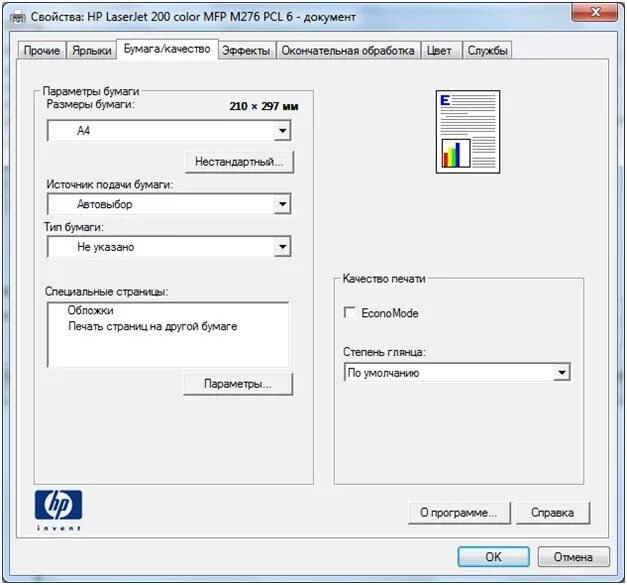Click the 210 × 297 мм size text
The image size is (627, 585).
coord(264,106)
